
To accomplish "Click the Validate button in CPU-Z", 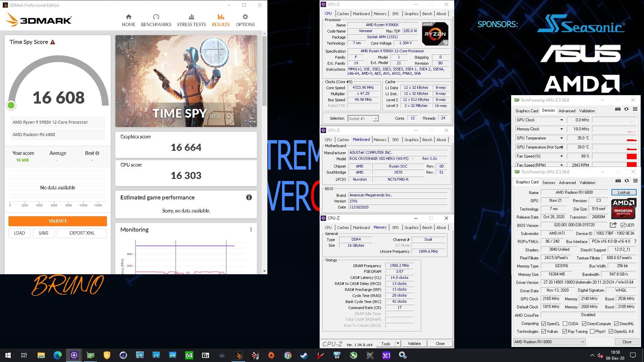I will pos(414,344).
